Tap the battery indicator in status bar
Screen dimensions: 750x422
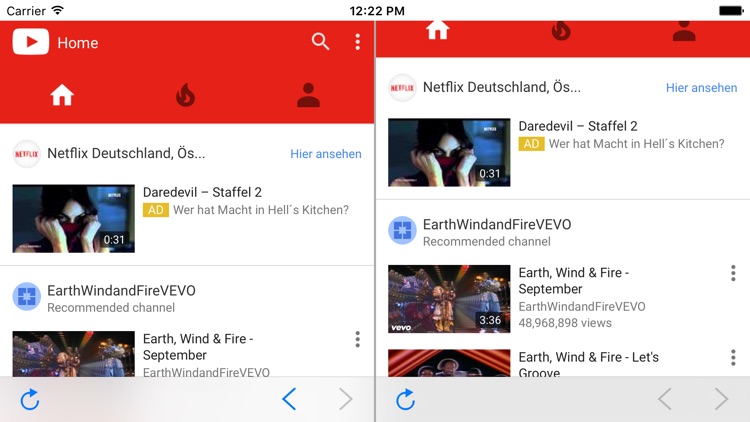tap(731, 11)
